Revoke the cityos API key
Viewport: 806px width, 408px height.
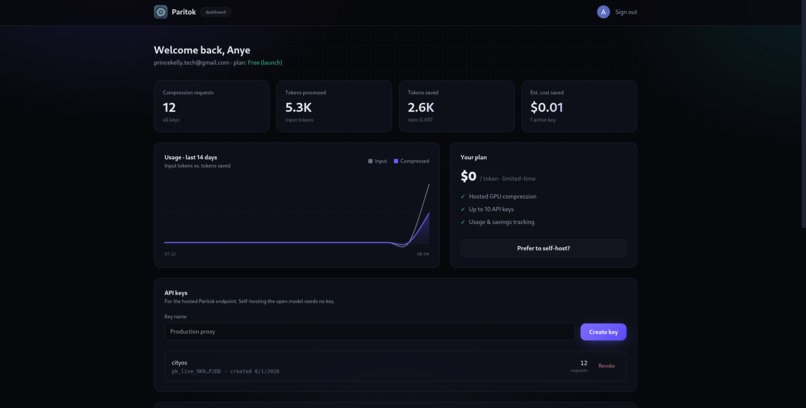(606, 366)
